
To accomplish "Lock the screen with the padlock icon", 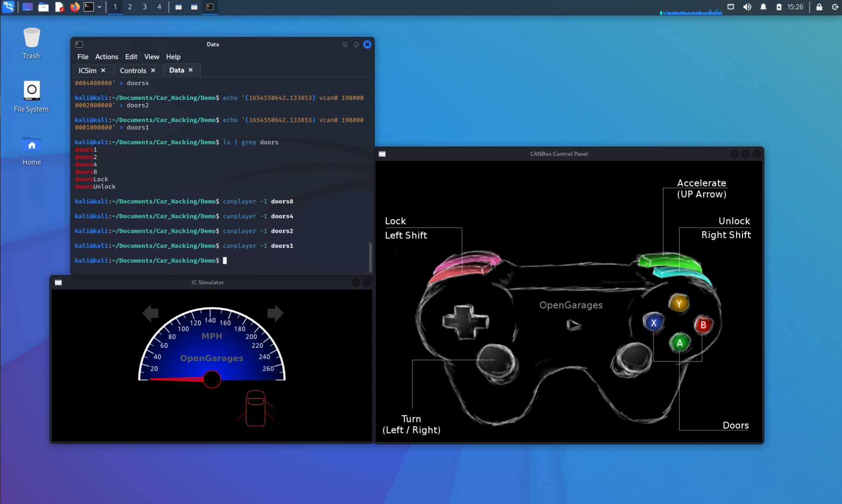I will [818, 7].
